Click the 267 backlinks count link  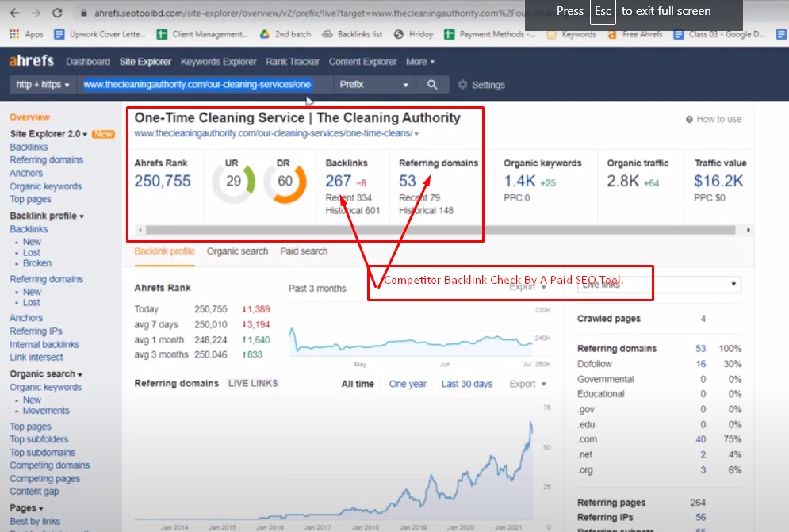[339, 181]
